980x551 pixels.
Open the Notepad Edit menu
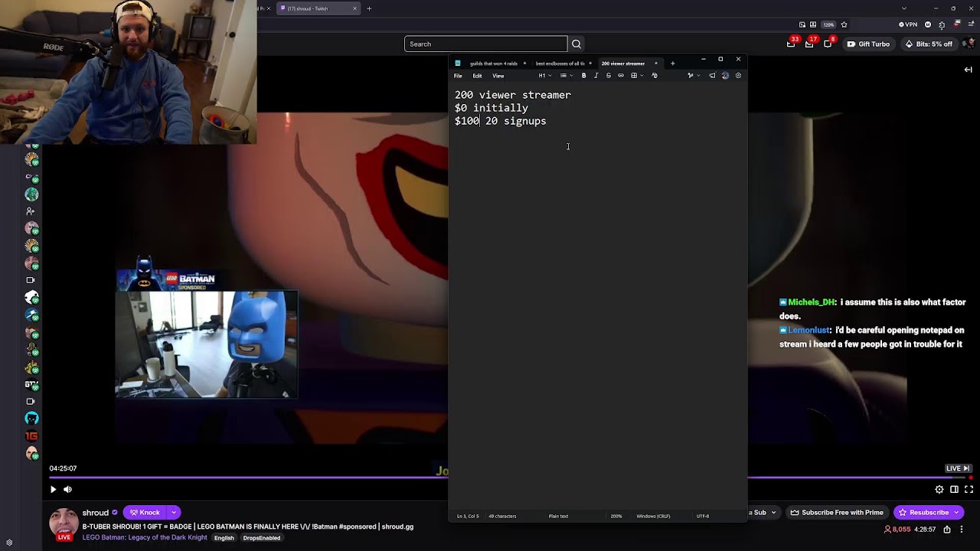pos(477,76)
